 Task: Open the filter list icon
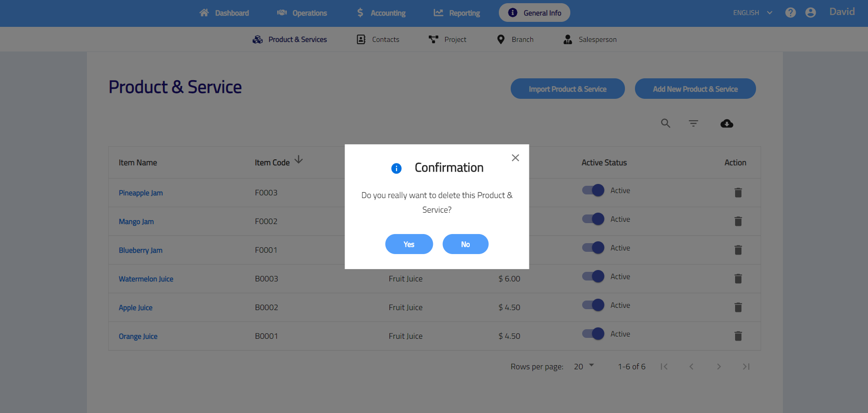click(x=693, y=123)
